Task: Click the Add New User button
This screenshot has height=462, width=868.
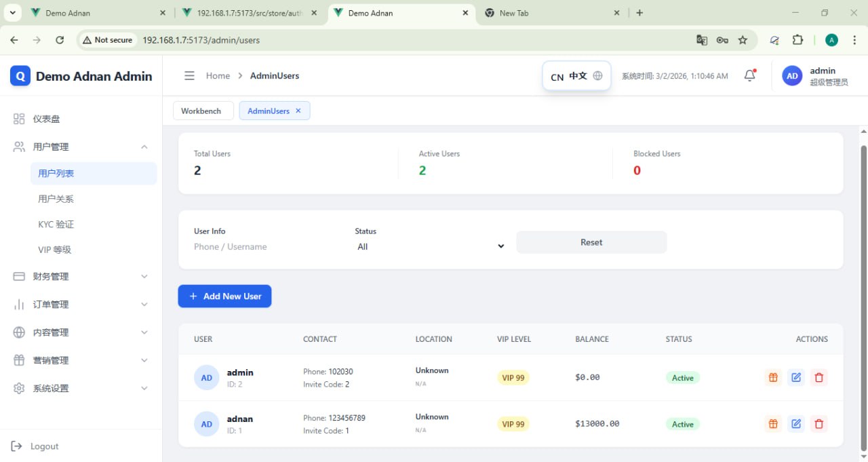Action: (224, 296)
